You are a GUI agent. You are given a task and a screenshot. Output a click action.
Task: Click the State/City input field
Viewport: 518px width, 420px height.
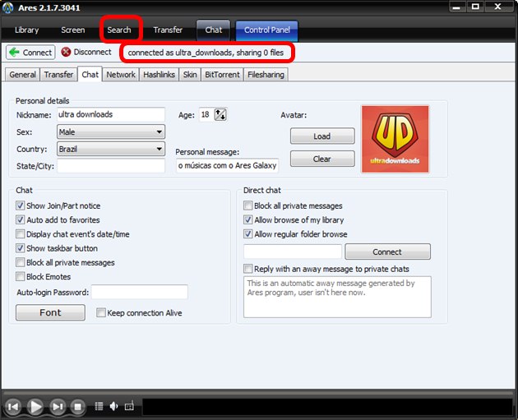pyautogui.click(x=111, y=166)
